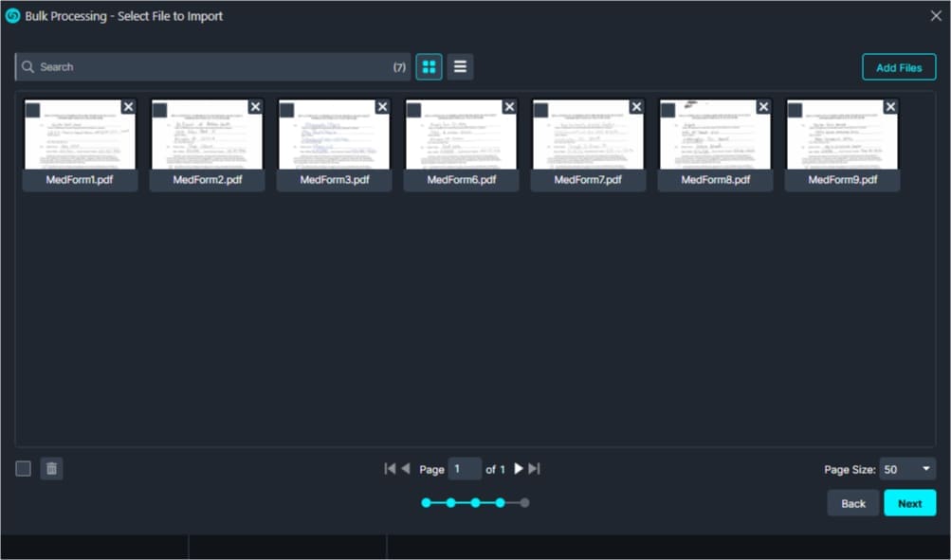Open the Page Size dropdown
The height and width of the screenshot is (560, 951).
click(x=906, y=469)
